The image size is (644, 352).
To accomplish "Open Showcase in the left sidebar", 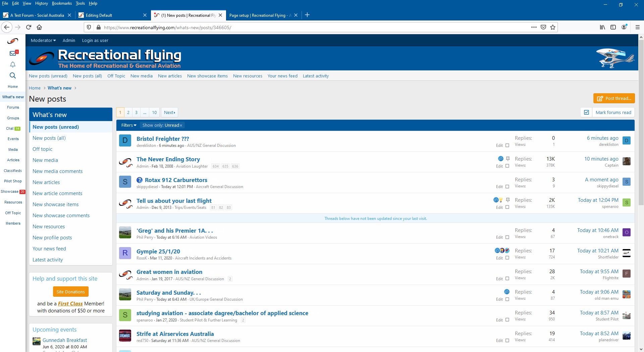I will point(13,192).
